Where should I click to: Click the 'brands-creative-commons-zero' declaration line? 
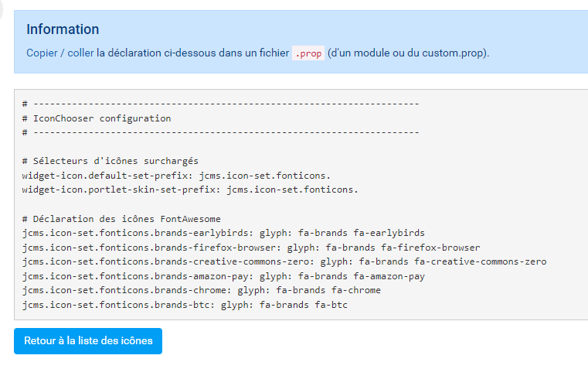point(284,261)
